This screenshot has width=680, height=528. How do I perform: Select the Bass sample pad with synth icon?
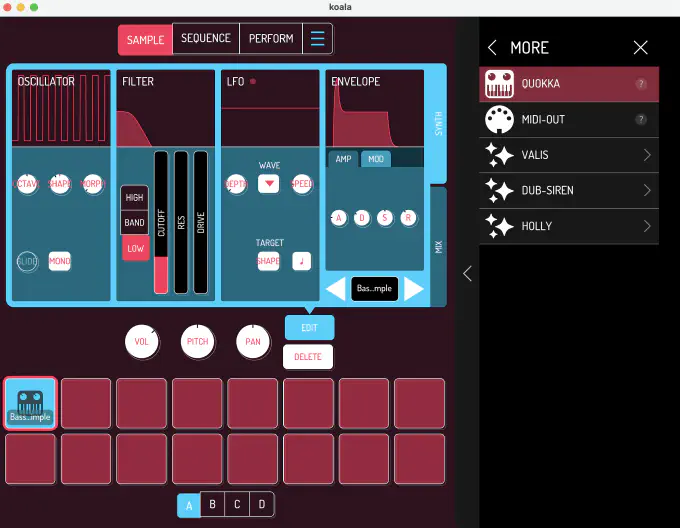[30, 403]
